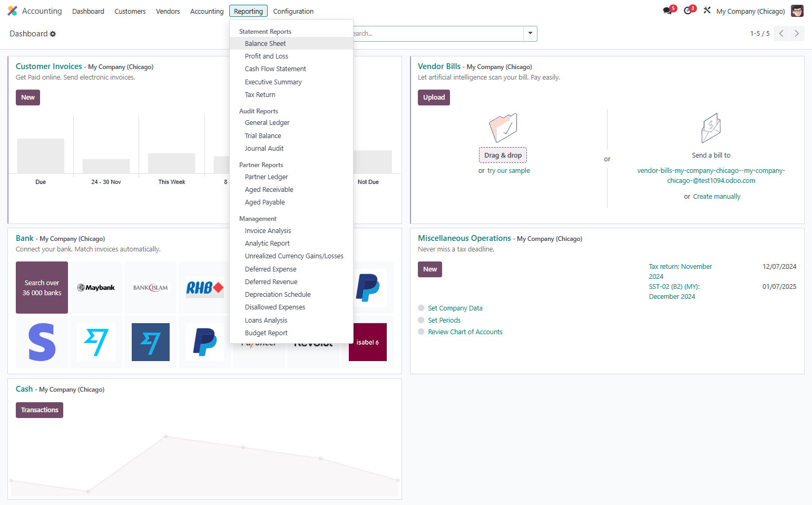
Task: Open Profit and Loss report
Action: 291,56
